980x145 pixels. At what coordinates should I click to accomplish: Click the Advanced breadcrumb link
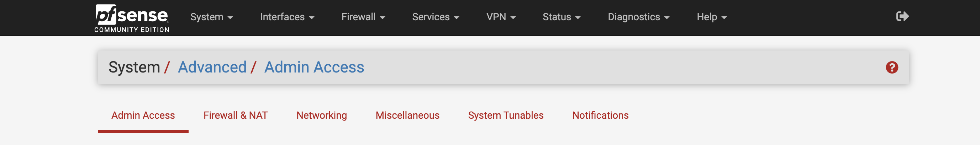pyautogui.click(x=212, y=67)
